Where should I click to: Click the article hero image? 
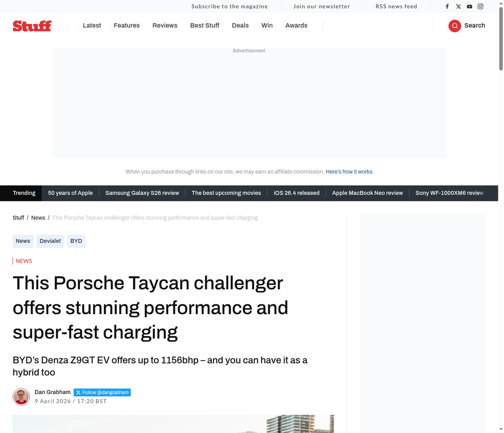coord(173,423)
